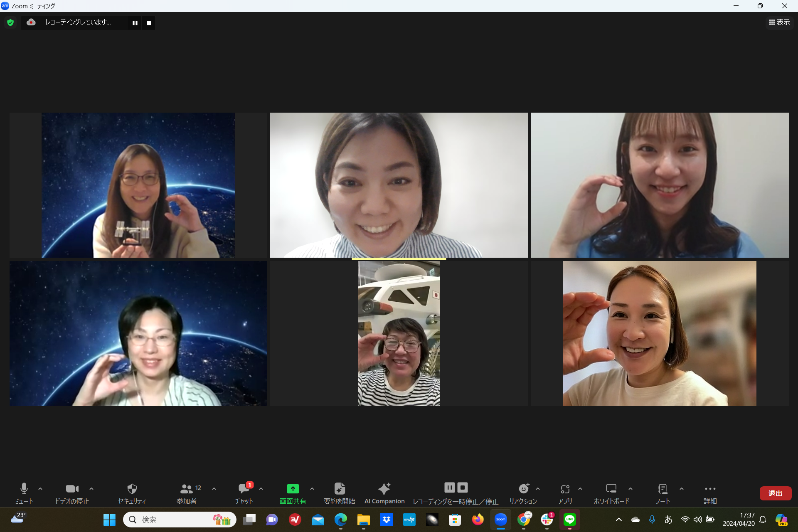Screen dimensions: 798x532
Task: Start meeting summary (要約を開始)
Action: click(x=339, y=489)
